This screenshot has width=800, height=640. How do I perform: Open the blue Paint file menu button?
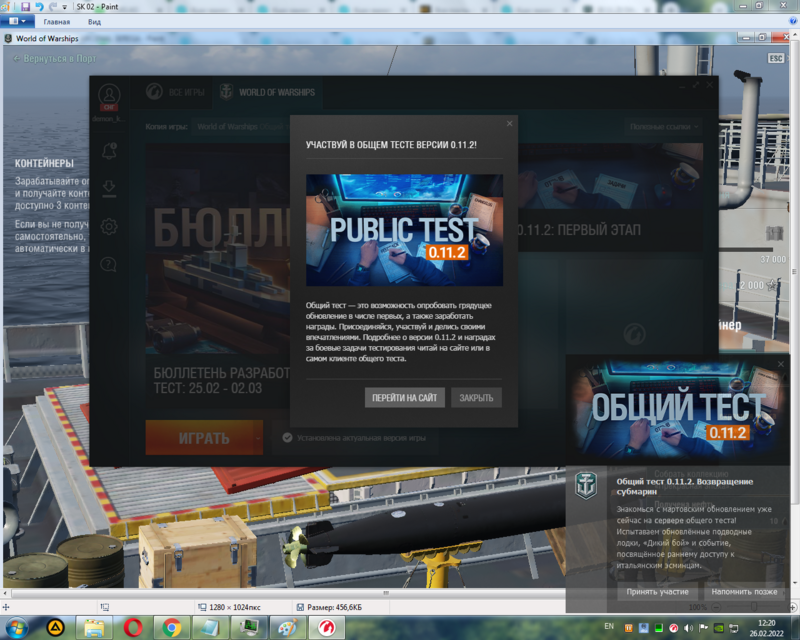(17, 21)
